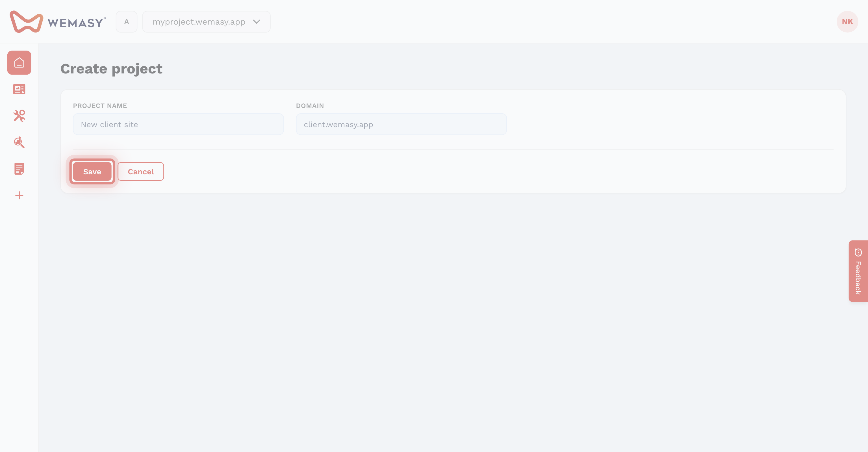
Task: Open the analytics magnifier sidebar icon
Action: (x=19, y=142)
